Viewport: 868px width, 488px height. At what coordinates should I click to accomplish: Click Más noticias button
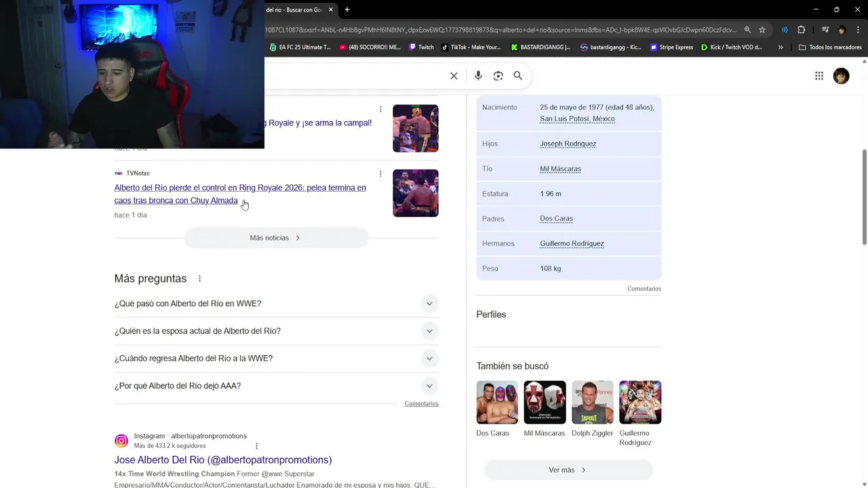click(276, 238)
